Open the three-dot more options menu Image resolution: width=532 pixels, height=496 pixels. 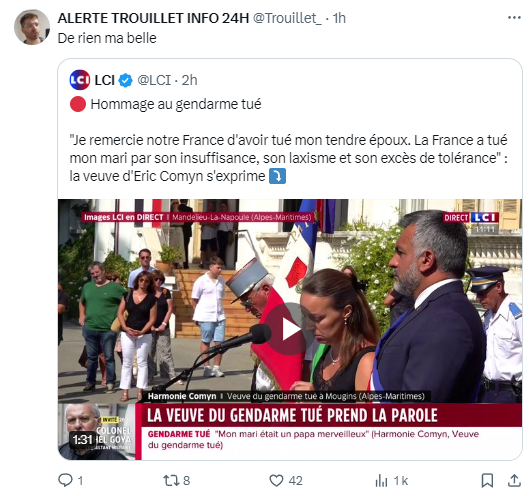(x=514, y=18)
